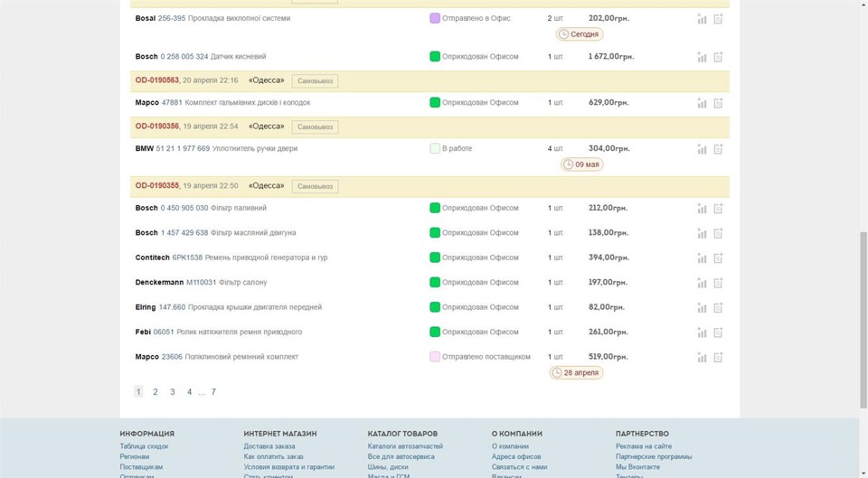Open chart icon for Contitech 6PK1538 row
Screen dimensions: 868x478
pyautogui.click(x=702, y=258)
